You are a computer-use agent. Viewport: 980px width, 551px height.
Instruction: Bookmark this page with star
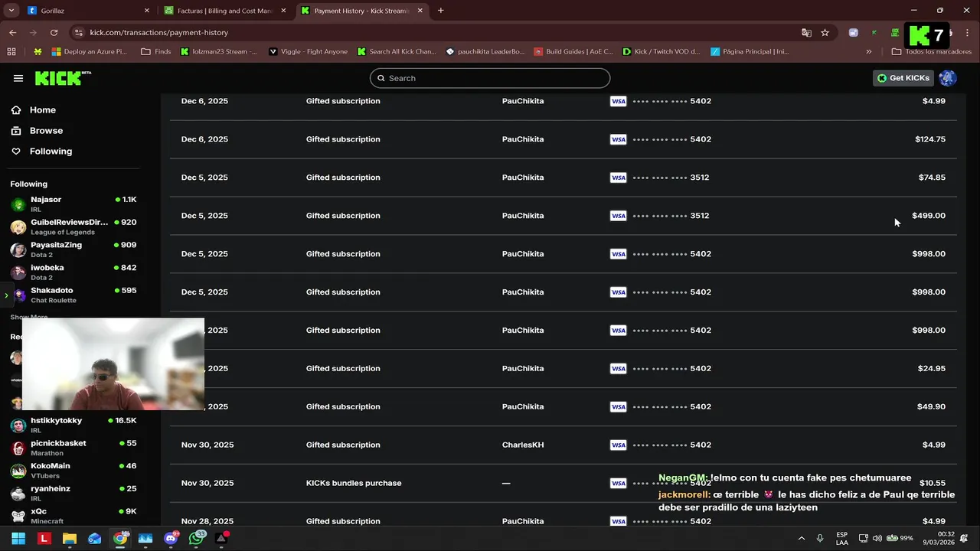click(825, 32)
